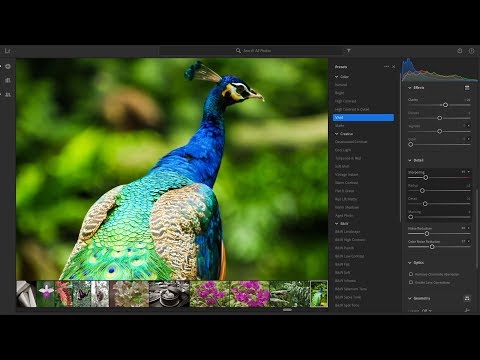This screenshot has height=360, width=480.
Task: Select the peacock thumbnail in filmstrip
Action: [x=319, y=294]
